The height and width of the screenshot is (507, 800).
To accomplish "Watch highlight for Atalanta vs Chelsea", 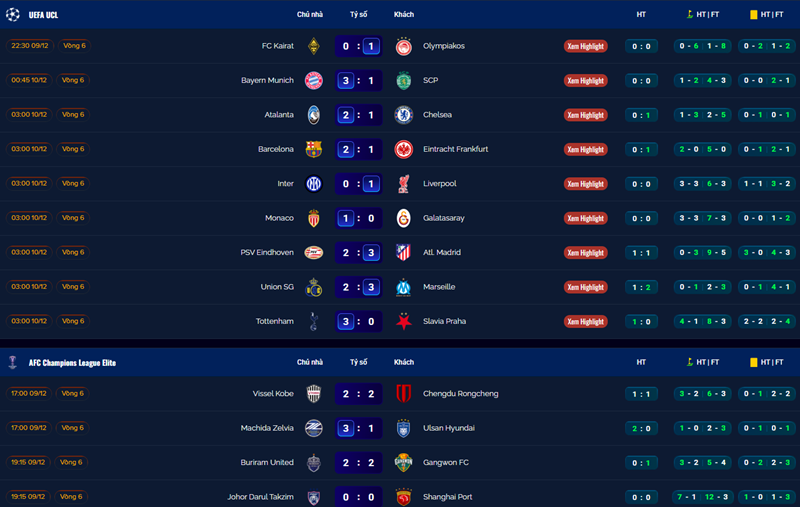I will pos(585,115).
